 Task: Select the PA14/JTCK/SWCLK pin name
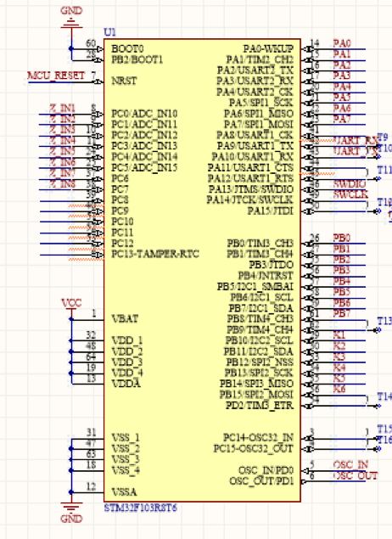250,200
